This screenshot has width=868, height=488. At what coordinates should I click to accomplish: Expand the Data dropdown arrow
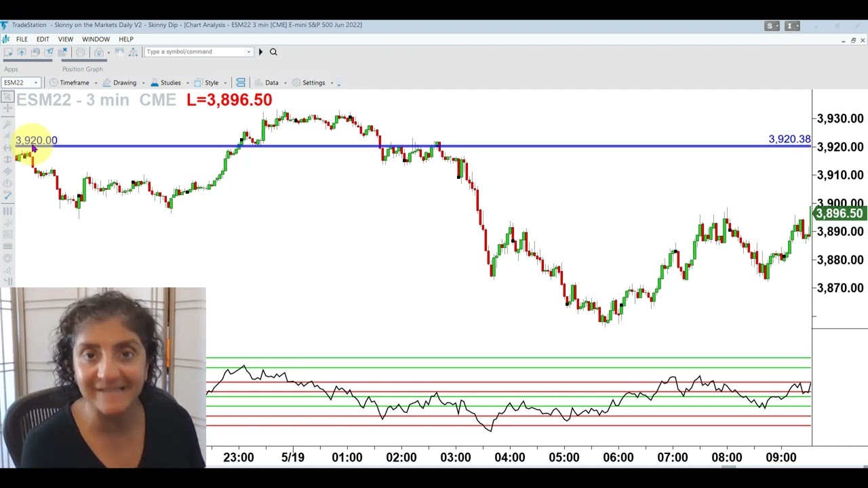point(285,83)
